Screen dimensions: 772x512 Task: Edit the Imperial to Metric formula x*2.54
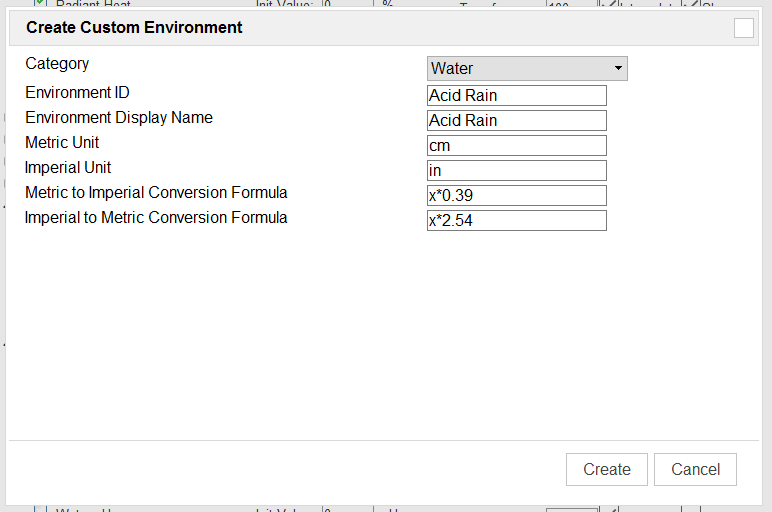tap(516, 221)
